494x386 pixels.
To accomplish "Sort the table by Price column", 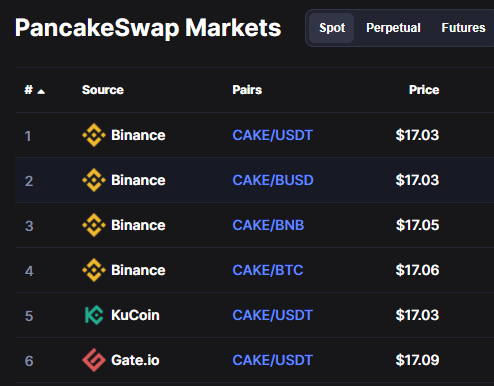I will (x=424, y=90).
